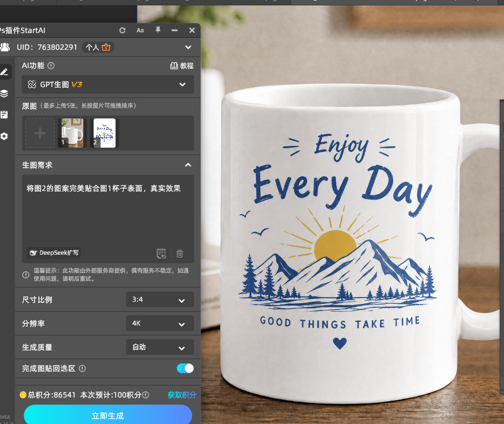Click the user avatar icon beside UID
Screen dimensions: 504x424
point(5,47)
